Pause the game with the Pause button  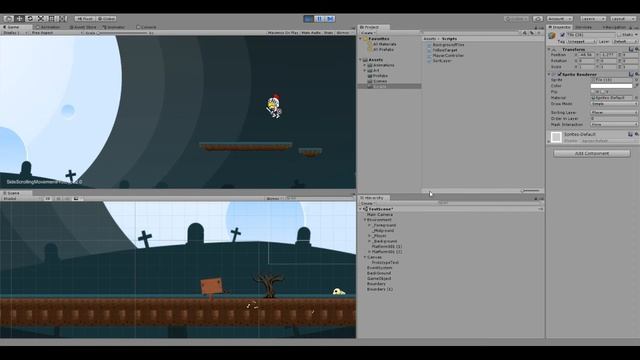click(319, 19)
